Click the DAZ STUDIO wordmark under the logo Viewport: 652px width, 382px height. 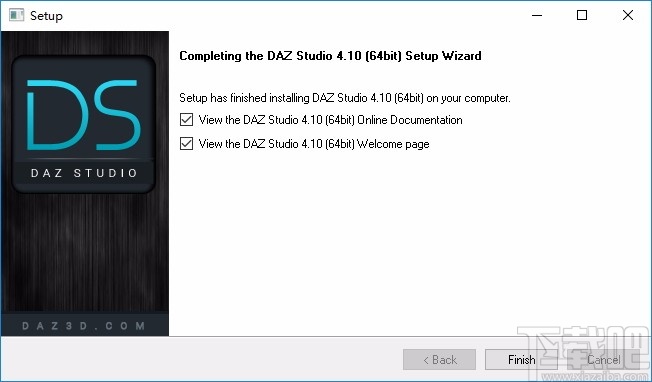(84, 173)
